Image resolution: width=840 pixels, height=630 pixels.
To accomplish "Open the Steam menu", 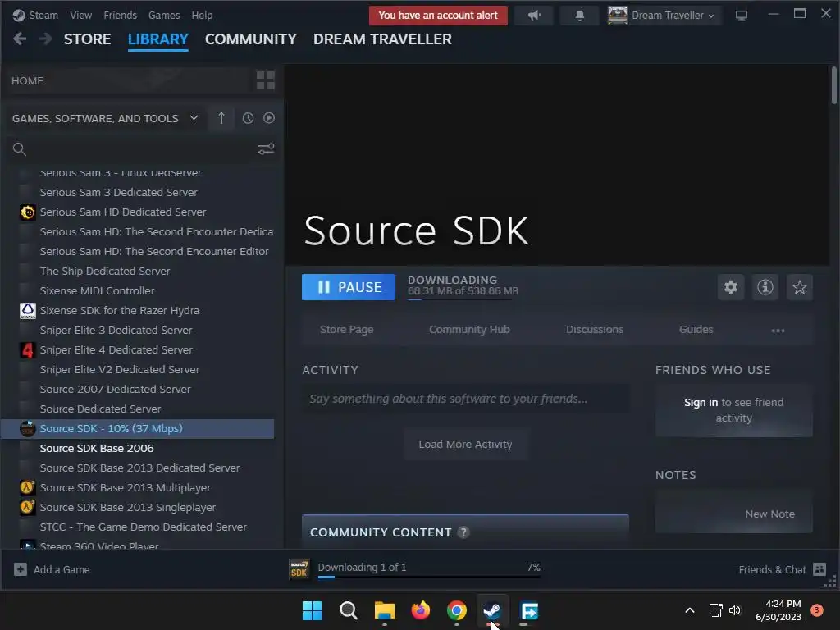I will (43, 16).
